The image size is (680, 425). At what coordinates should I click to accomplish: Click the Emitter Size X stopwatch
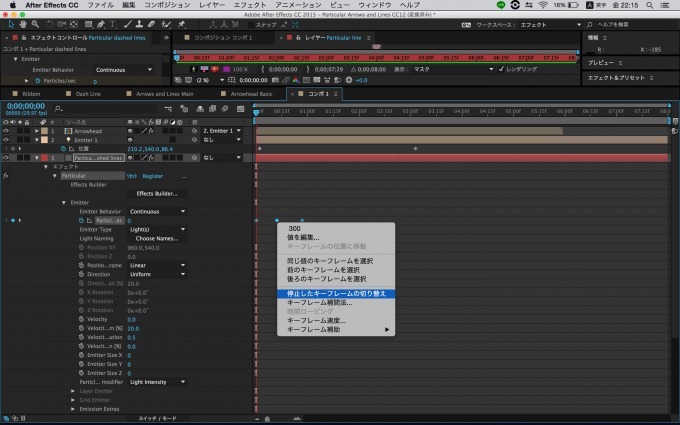(x=83, y=354)
